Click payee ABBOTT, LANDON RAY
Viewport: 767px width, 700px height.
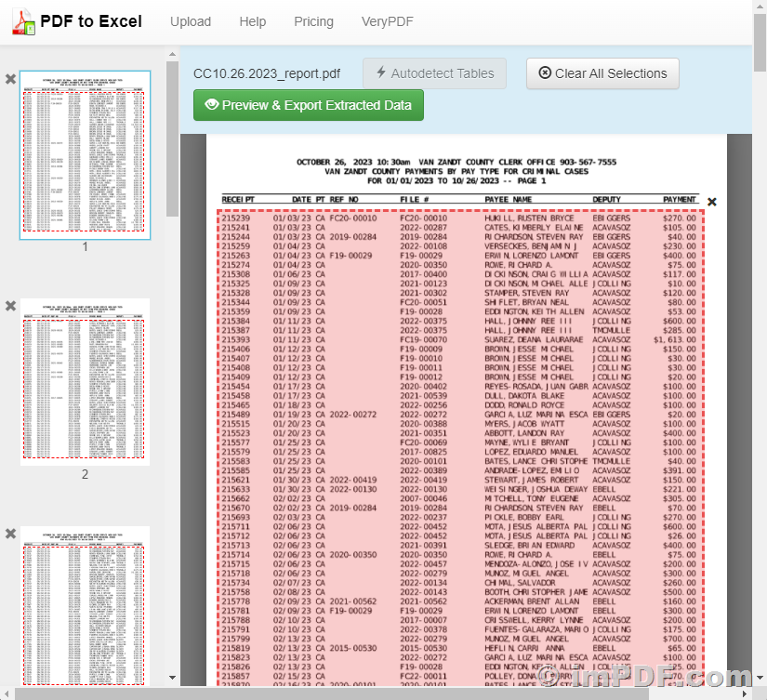524,433
